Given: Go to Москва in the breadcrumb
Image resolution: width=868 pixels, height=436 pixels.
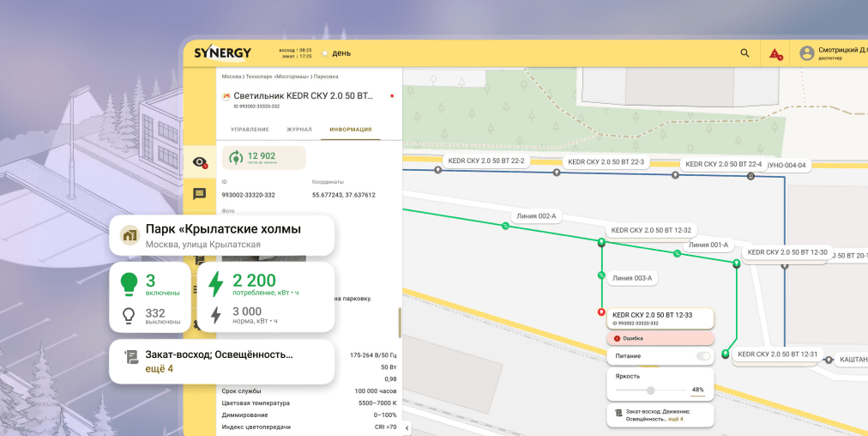Looking at the screenshot, I should click(x=232, y=76).
